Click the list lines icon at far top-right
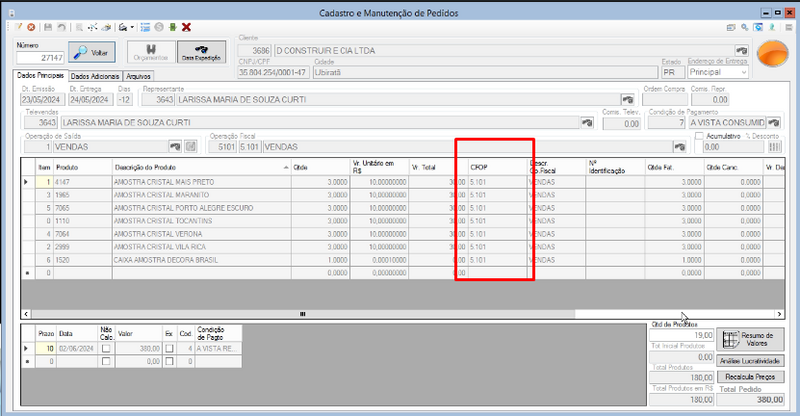Viewport: 800px width, 416px height. 788,28
